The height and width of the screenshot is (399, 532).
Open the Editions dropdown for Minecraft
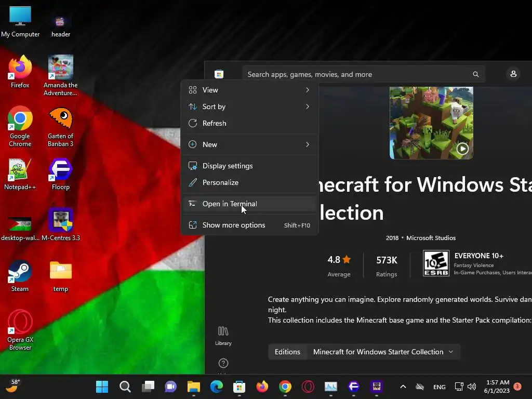(383, 352)
